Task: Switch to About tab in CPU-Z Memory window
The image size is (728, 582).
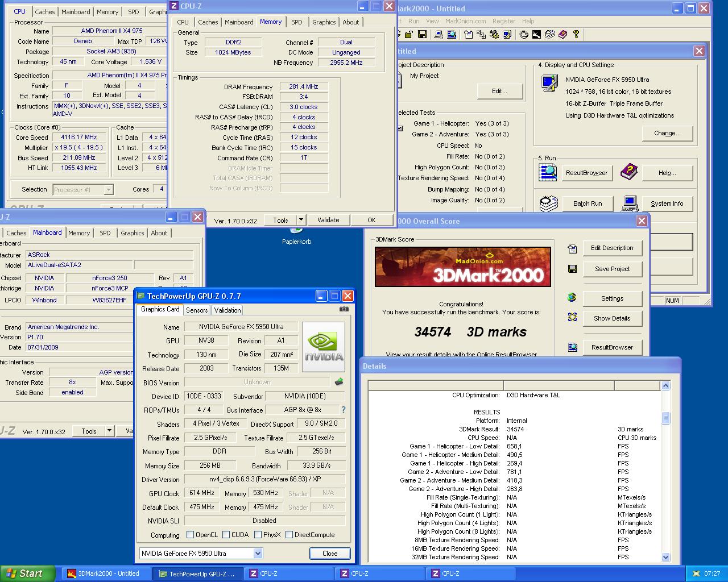Action: coord(351,22)
